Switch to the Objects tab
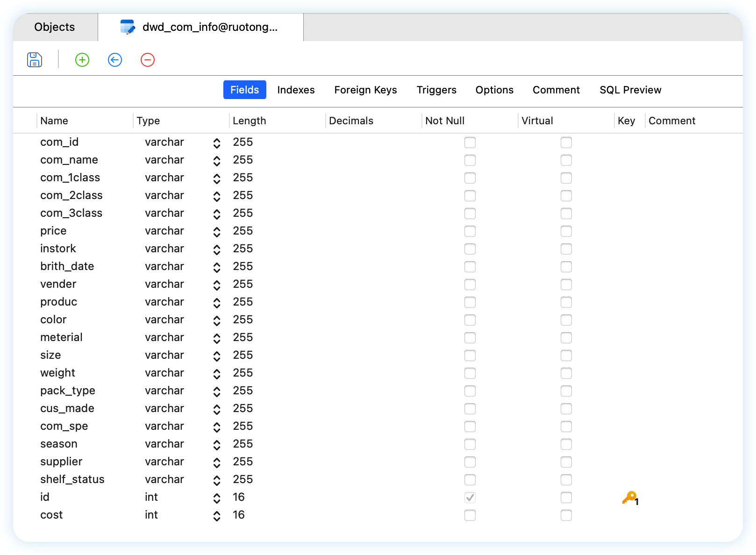The image size is (756, 555). tap(55, 27)
